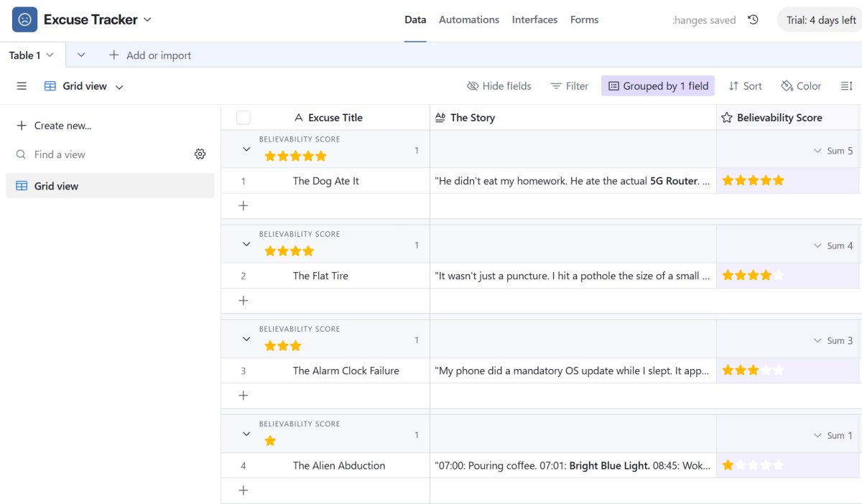Viewport: 862px width, 504px height.
Task: Open the Sum 5 summary dropdown
Action: (833, 151)
